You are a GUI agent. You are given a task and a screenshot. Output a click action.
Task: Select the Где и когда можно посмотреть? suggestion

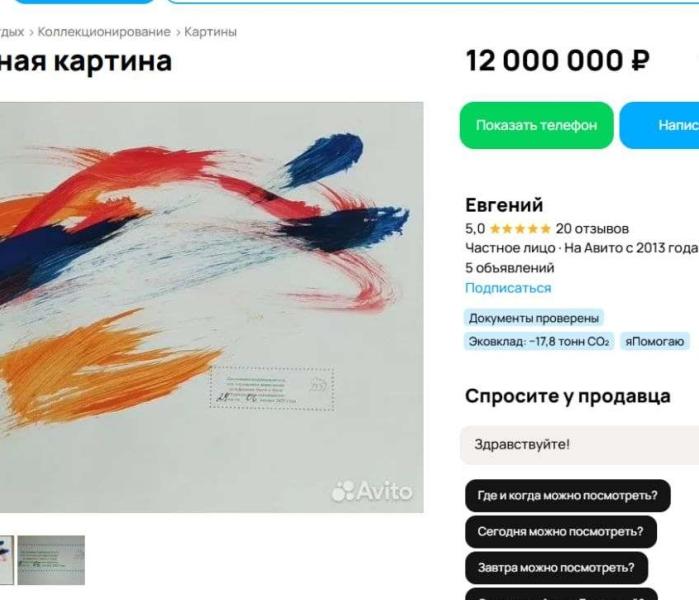coord(567,496)
